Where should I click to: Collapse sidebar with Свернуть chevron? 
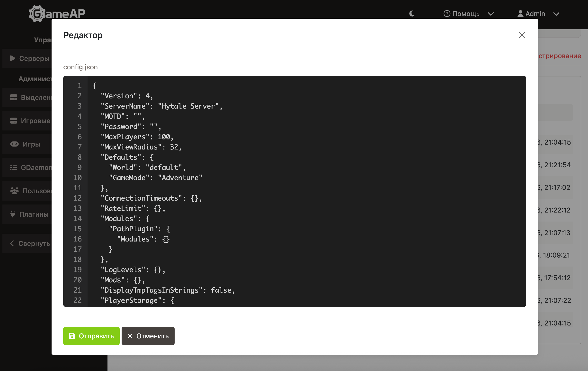pos(12,243)
